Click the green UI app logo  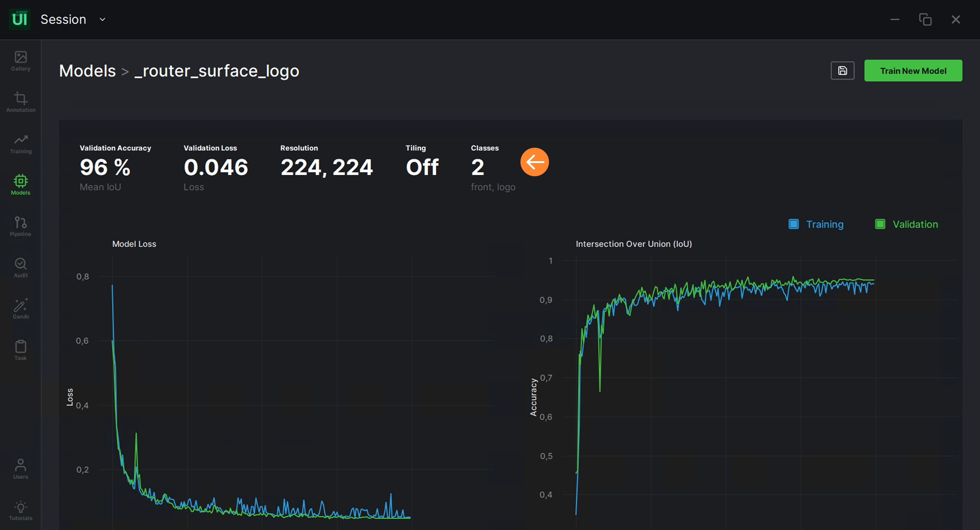[19, 19]
